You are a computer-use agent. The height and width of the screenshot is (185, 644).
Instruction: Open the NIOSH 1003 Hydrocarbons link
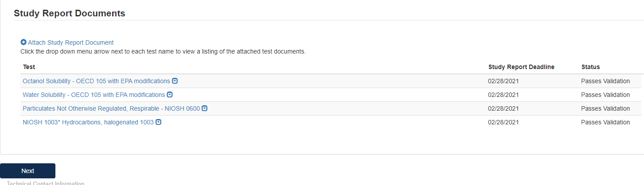point(88,122)
